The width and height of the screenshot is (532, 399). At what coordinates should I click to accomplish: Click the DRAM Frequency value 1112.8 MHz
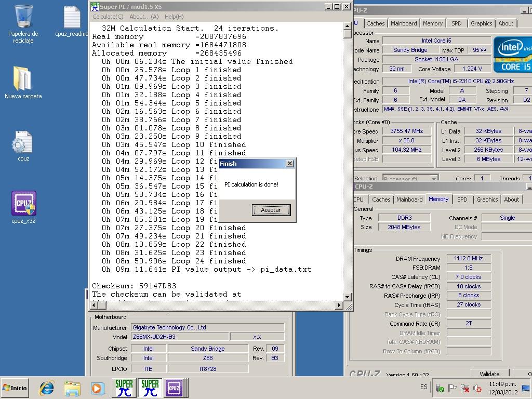point(468,258)
